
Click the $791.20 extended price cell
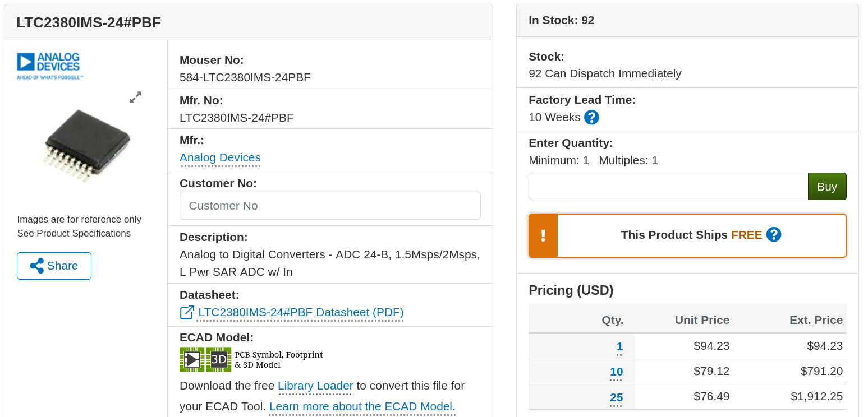(x=822, y=371)
